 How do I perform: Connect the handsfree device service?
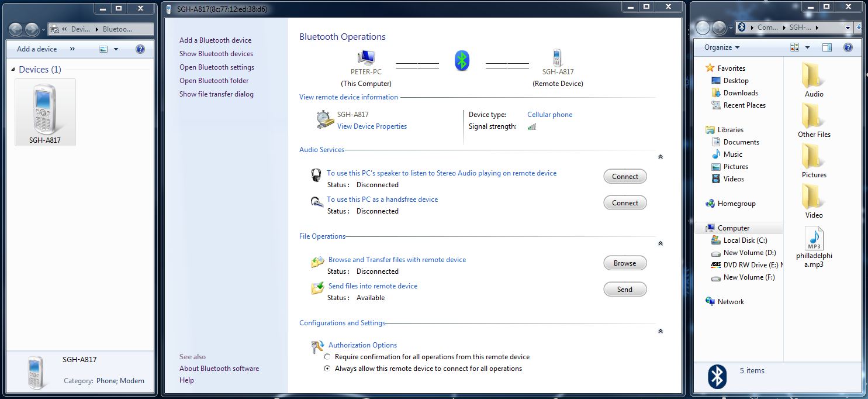click(x=625, y=203)
